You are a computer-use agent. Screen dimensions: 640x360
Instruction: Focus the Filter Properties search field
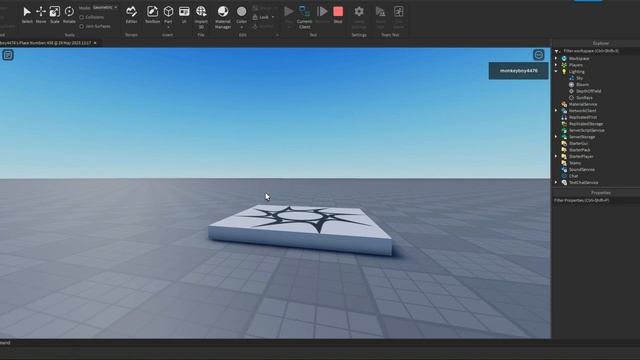coord(596,200)
